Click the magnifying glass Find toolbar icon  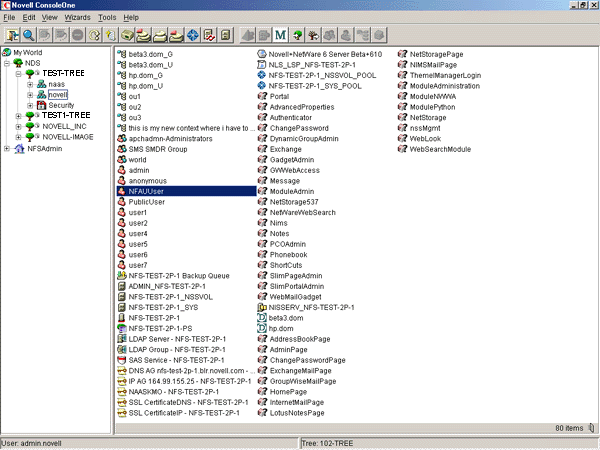31,34
